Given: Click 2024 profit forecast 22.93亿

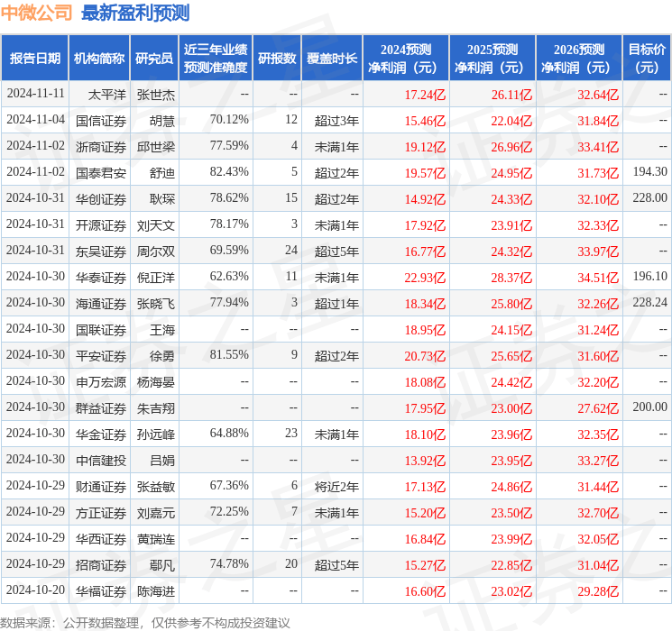Looking at the screenshot, I should (425, 278).
